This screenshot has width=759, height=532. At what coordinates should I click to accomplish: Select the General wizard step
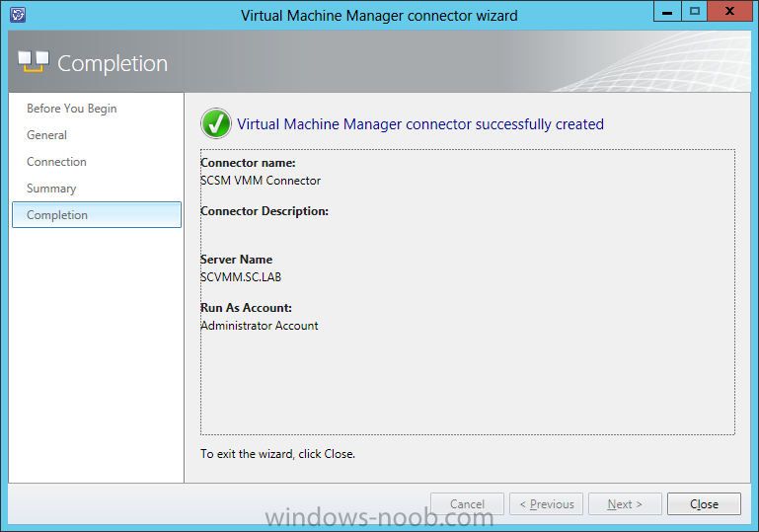pyautogui.click(x=47, y=135)
